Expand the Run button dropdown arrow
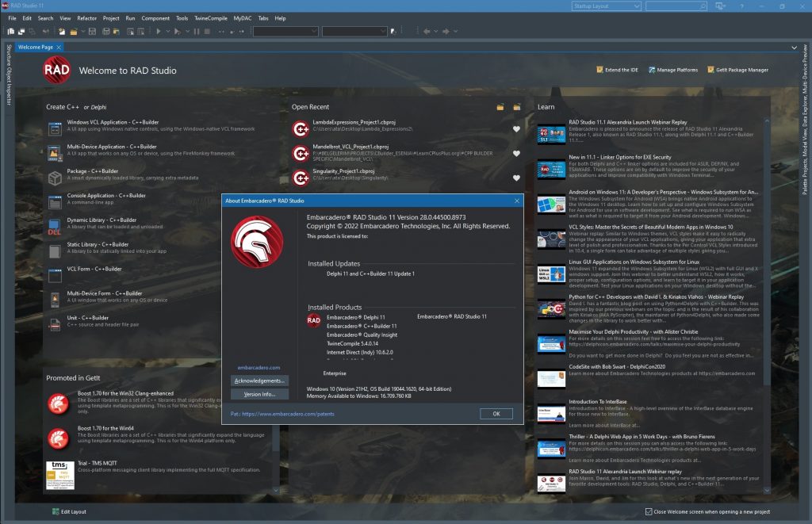812x524 pixels. (x=167, y=32)
